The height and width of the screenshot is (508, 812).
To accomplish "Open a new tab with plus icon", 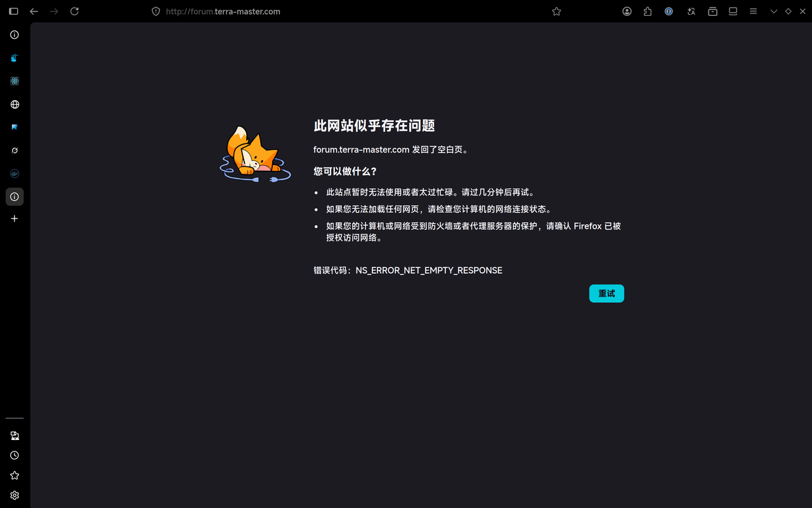I will point(15,218).
